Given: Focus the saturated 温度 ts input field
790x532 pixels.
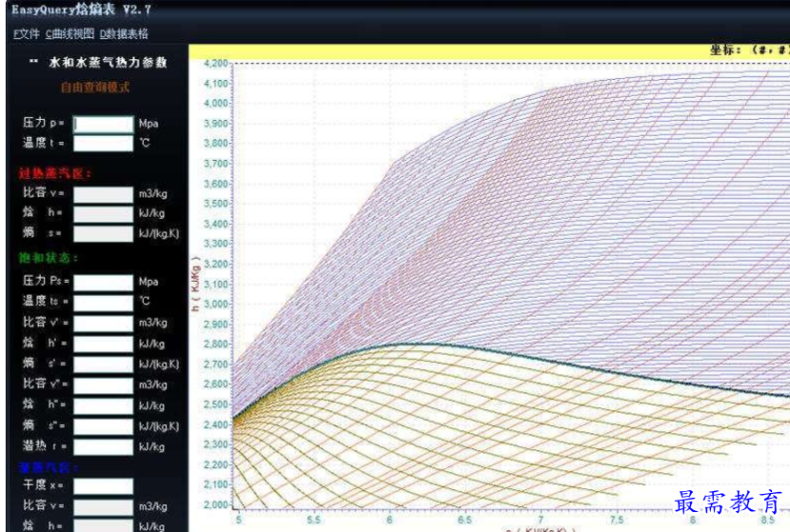Looking at the screenshot, I should pyautogui.click(x=104, y=303).
